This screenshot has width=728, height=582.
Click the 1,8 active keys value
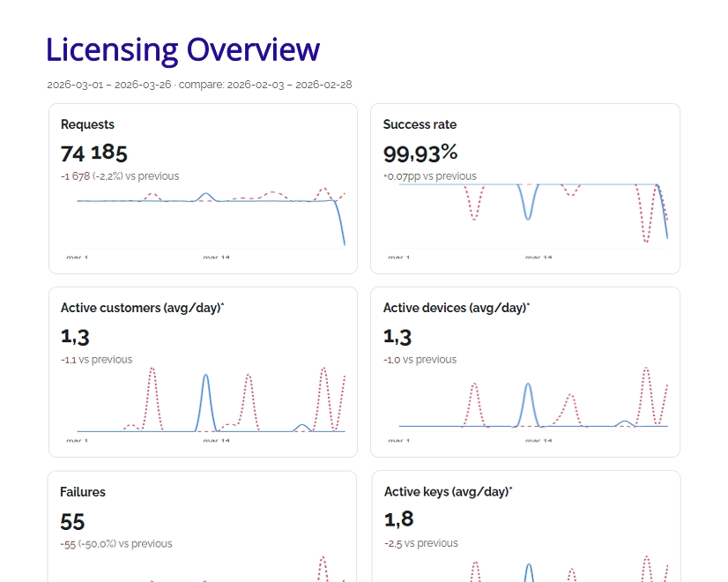point(399,519)
